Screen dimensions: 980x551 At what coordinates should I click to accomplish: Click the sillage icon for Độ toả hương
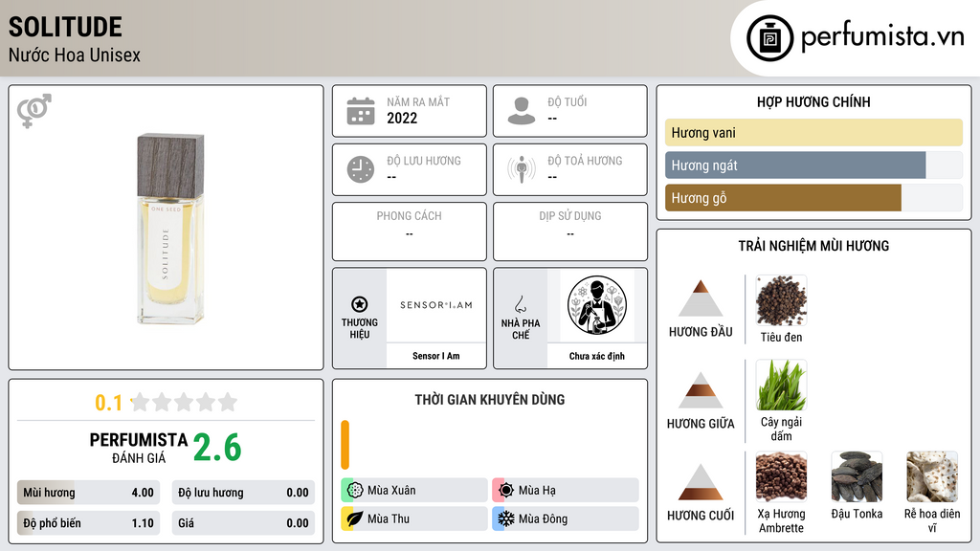tap(522, 169)
